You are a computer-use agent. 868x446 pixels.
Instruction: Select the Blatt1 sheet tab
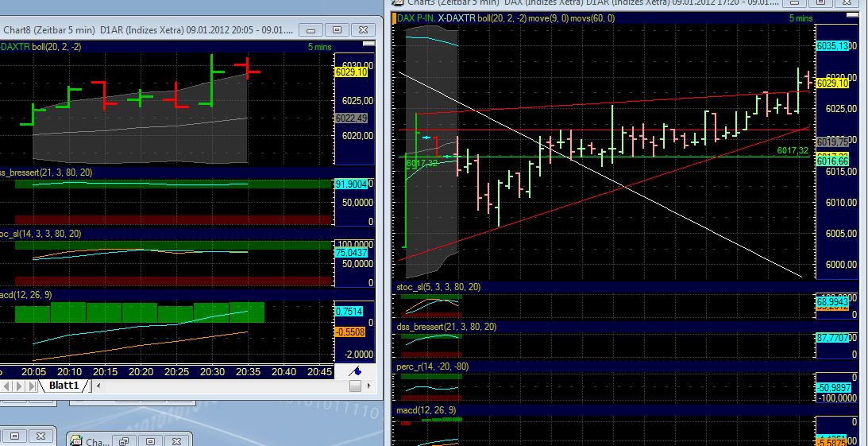(x=64, y=386)
